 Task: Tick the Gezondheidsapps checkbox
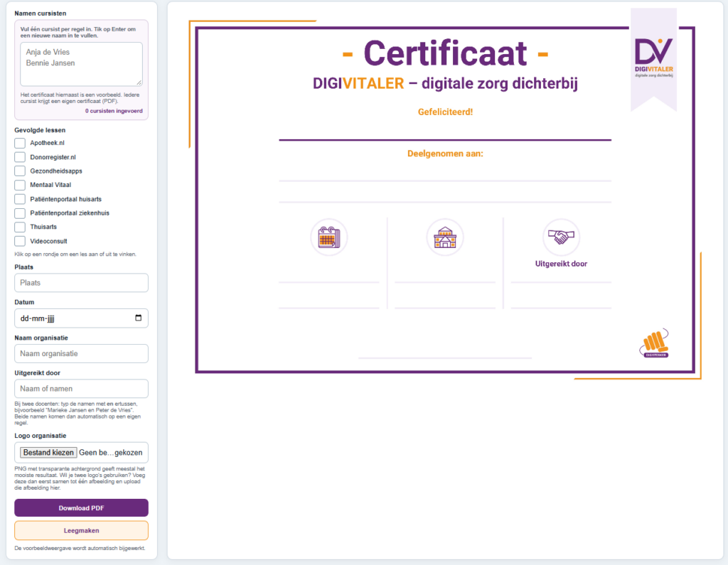point(20,171)
